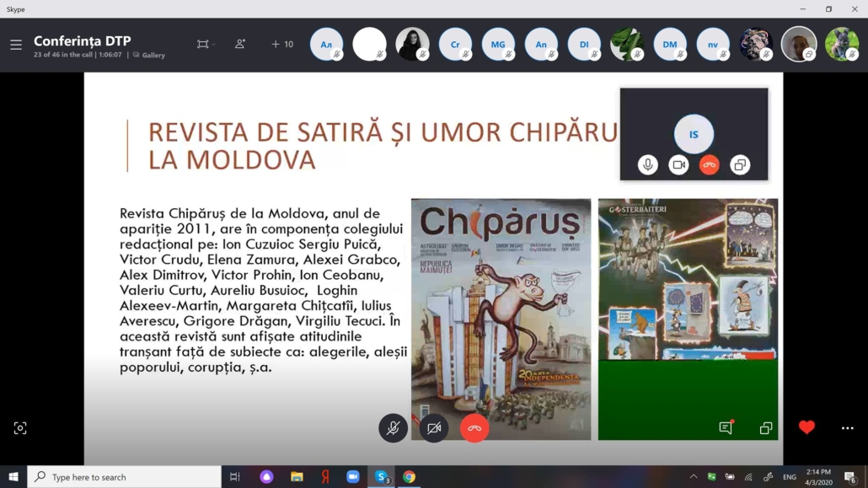Take a snapshot of the call
The height and width of the screenshot is (488, 868).
tap(20, 427)
